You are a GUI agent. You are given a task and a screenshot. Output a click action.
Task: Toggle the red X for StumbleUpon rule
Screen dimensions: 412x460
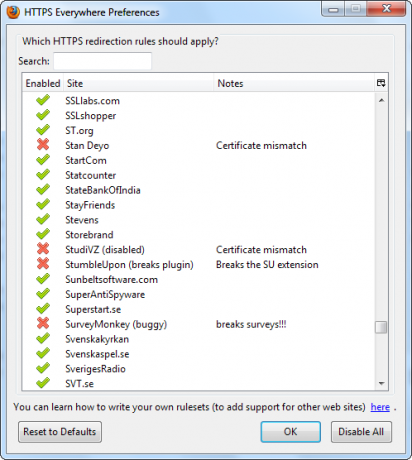(43, 264)
